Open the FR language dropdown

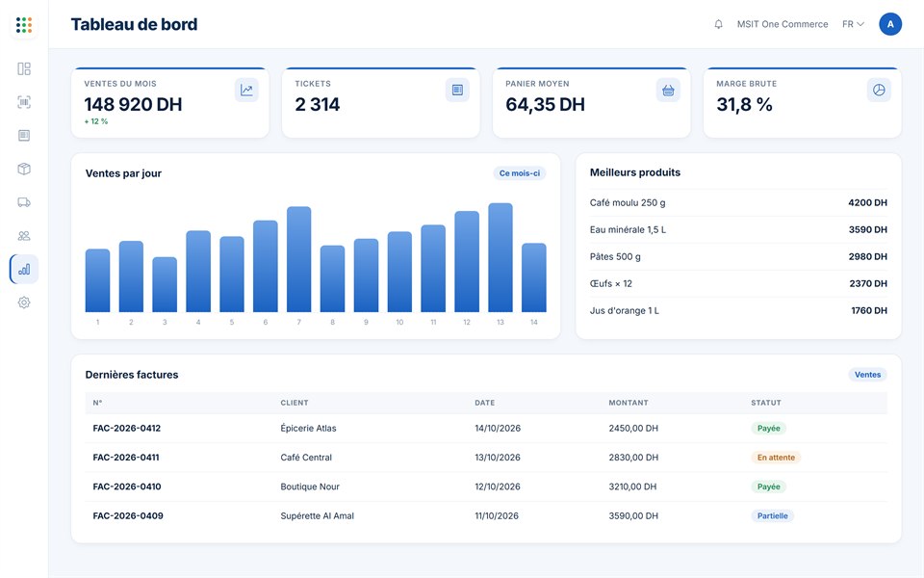click(853, 24)
